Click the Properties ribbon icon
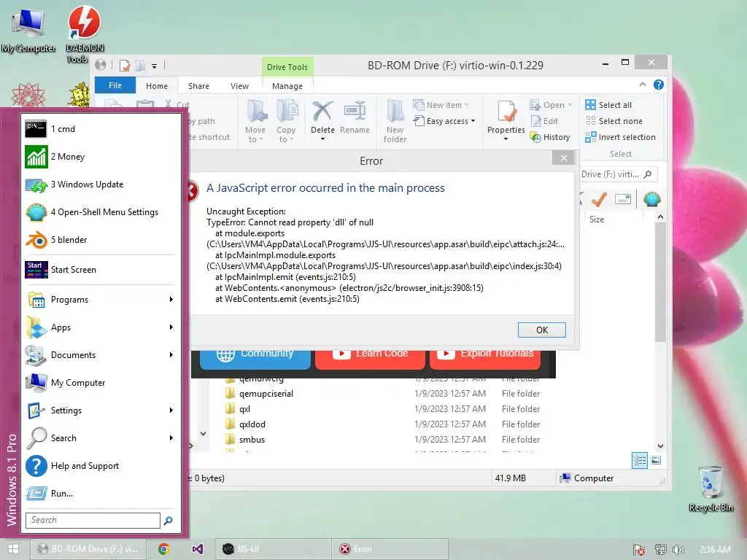This screenshot has width=747, height=560. click(x=506, y=112)
